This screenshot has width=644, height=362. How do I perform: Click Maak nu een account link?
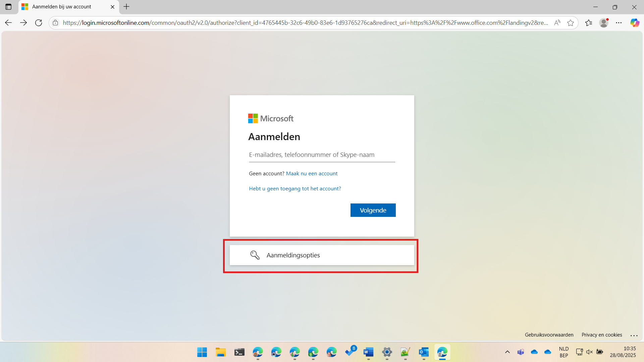click(312, 174)
